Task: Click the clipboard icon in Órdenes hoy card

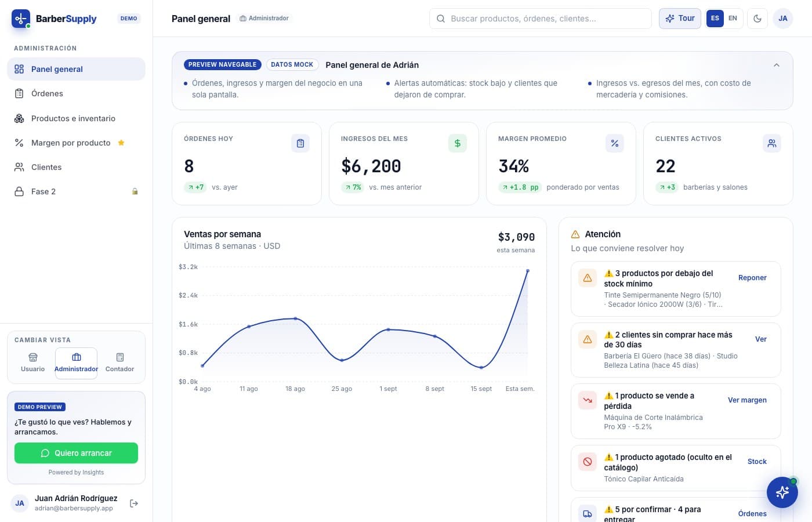Action: 300,143
